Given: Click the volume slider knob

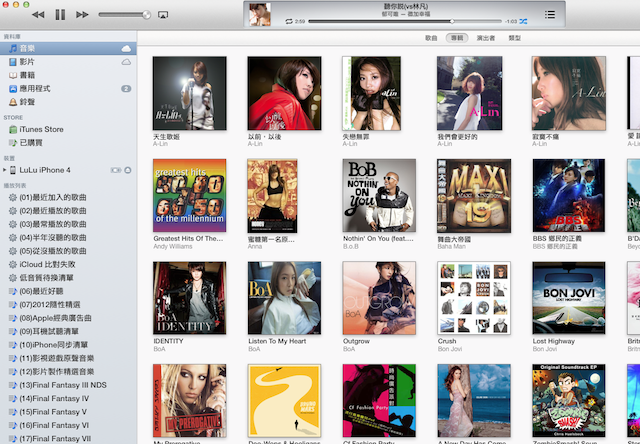Looking at the screenshot, I should point(146,15).
